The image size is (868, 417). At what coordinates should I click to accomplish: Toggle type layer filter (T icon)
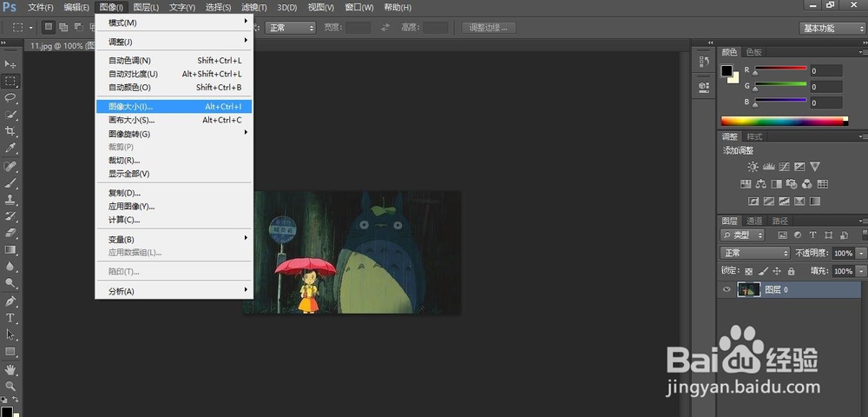(x=812, y=235)
